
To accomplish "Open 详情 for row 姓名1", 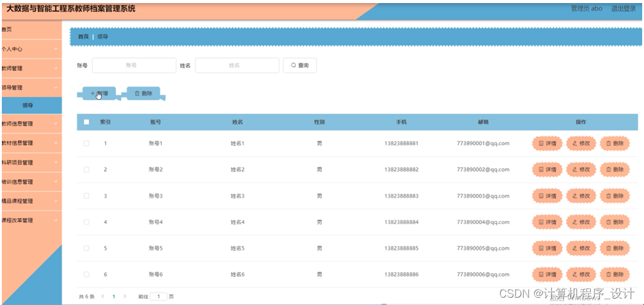I will pyautogui.click(x=547, y=144).
